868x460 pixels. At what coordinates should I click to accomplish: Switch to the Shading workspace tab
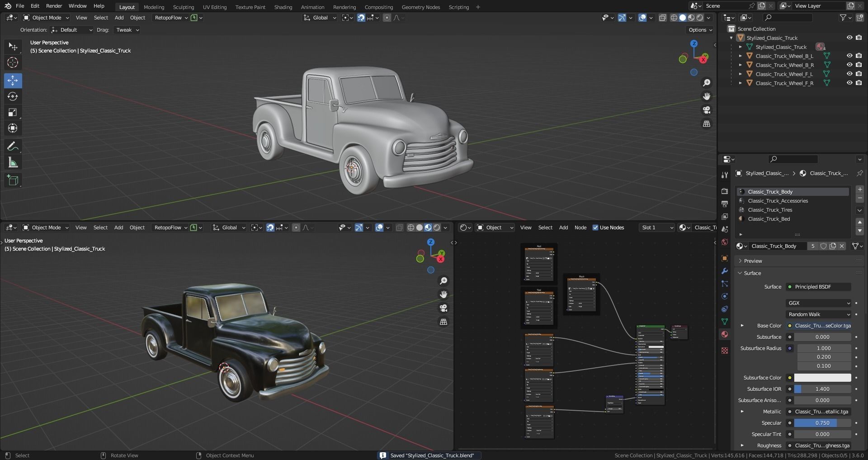coord(283,7)
